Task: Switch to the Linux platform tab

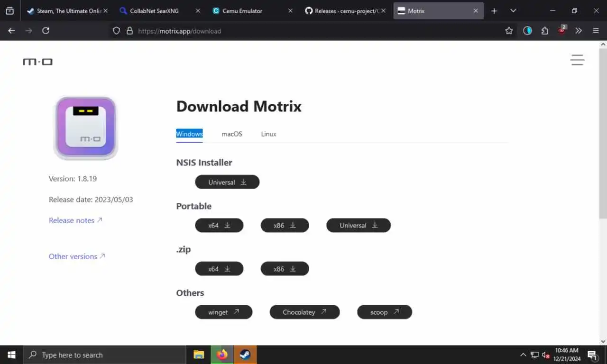Action: click(x=268, y=134)
